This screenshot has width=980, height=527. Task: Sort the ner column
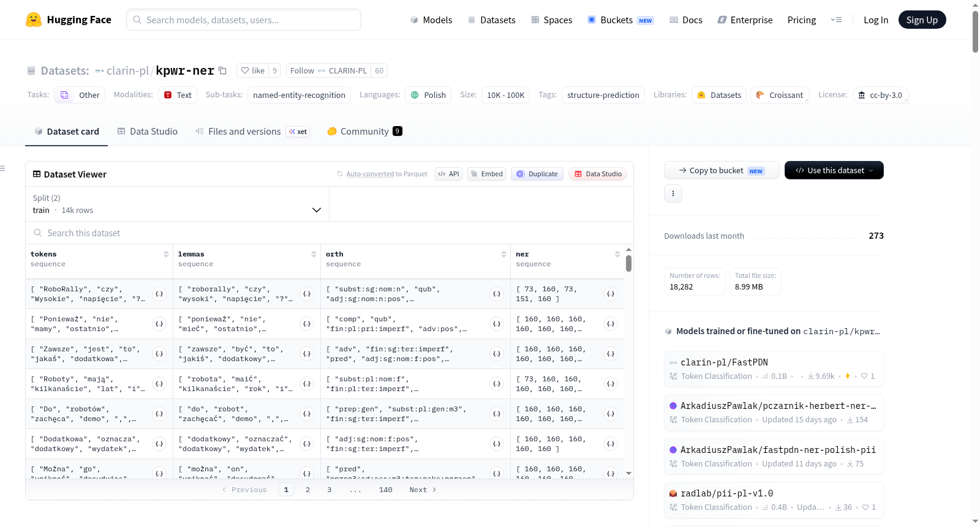point(617,254)
